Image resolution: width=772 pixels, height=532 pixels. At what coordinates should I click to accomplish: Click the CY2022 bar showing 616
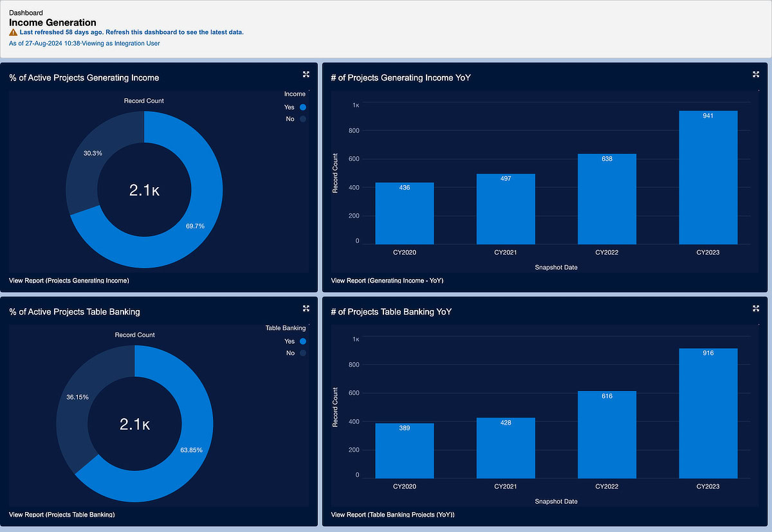point(607,435)
